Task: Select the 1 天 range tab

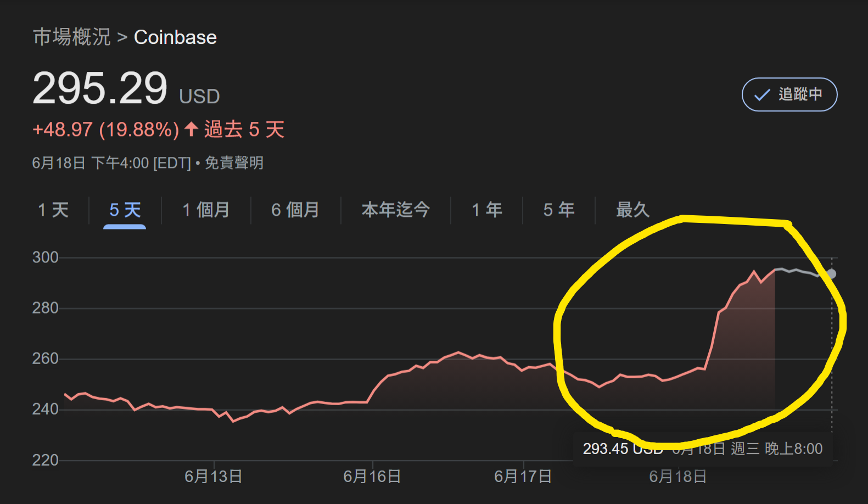Action: [53, 210]
